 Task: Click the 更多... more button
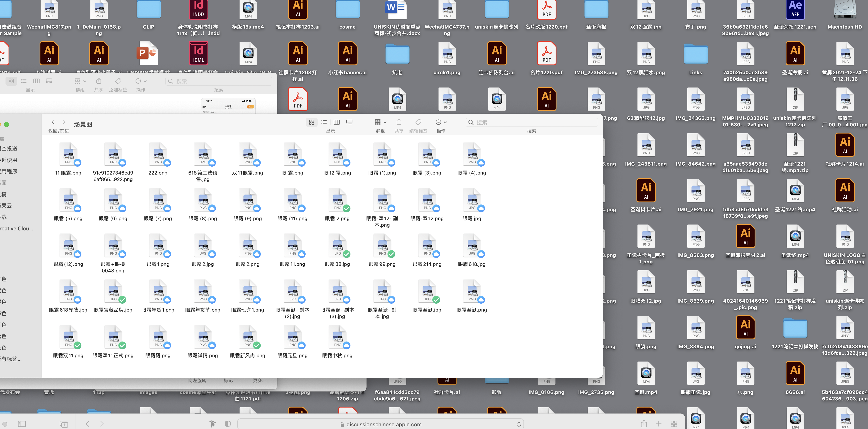tap(259, 380)
